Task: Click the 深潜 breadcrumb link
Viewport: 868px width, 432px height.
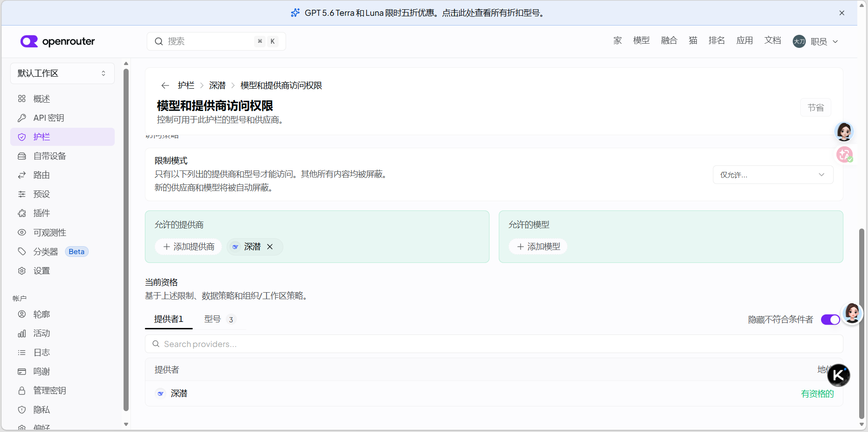Action: click(x=217, y=85)
